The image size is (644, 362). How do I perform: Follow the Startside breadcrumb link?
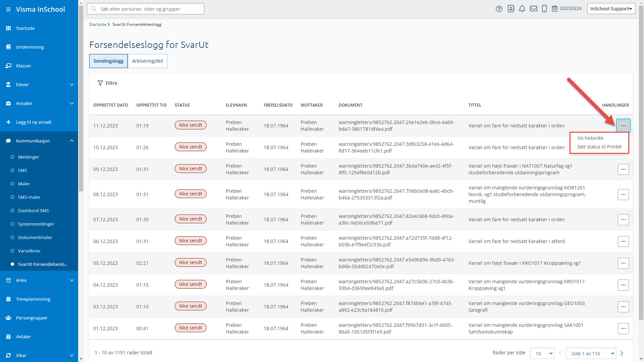click(98, 24)
